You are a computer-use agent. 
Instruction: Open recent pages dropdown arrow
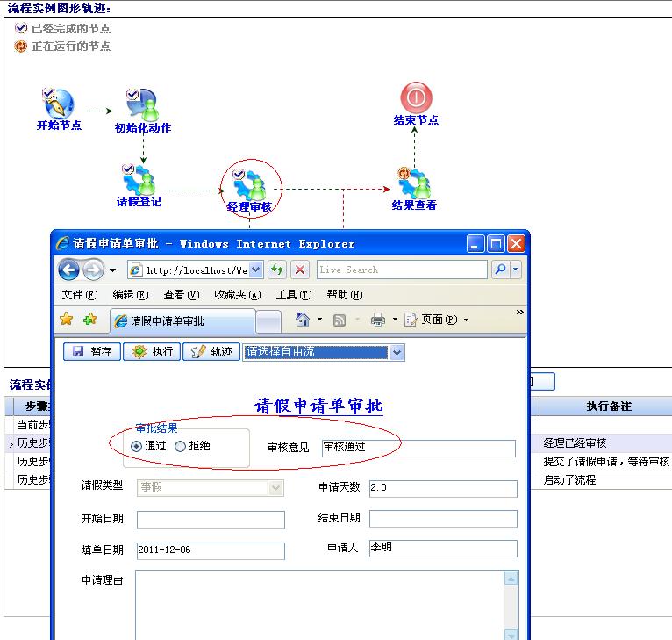click(x=112, y=270)
